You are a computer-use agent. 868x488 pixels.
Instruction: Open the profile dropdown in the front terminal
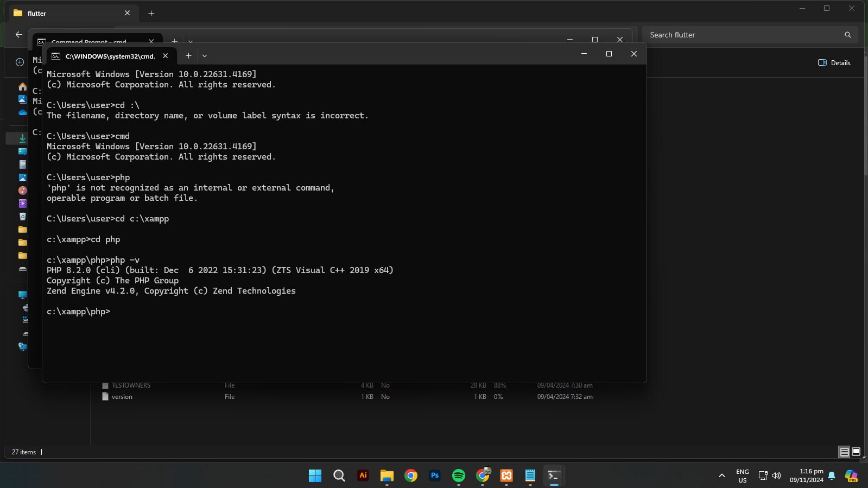205,55
